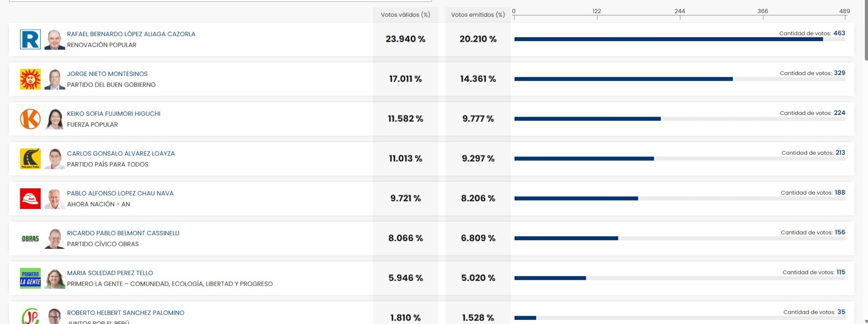This screenshot has height=324, width=868.
Task: Open Keiko Fujimori's candidate photo
Action: (54, 119)
